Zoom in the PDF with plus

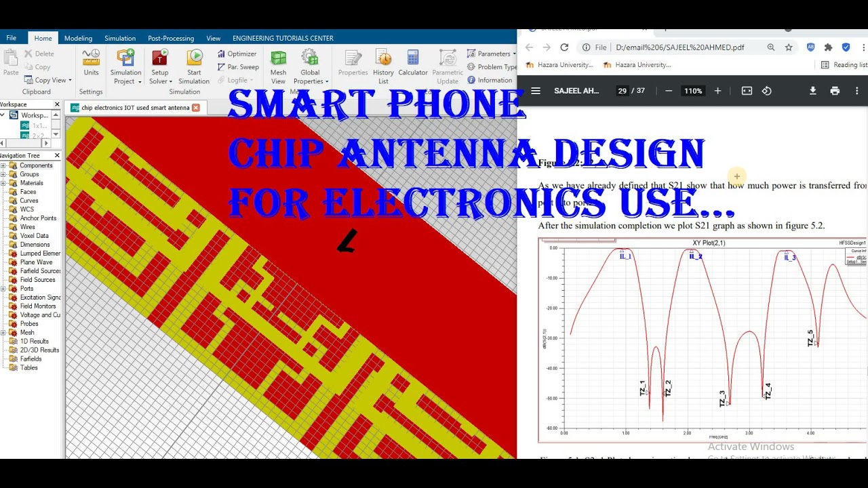coord(717,91)
